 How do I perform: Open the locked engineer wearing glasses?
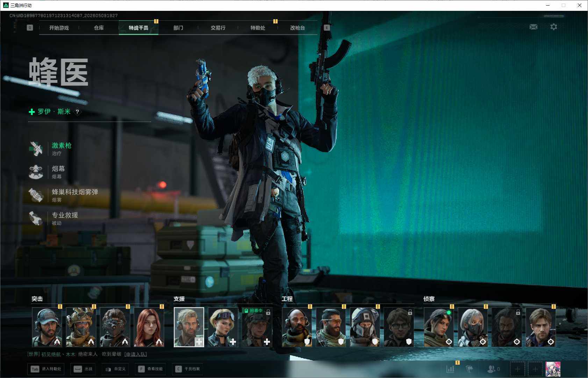tap(399, 327)
